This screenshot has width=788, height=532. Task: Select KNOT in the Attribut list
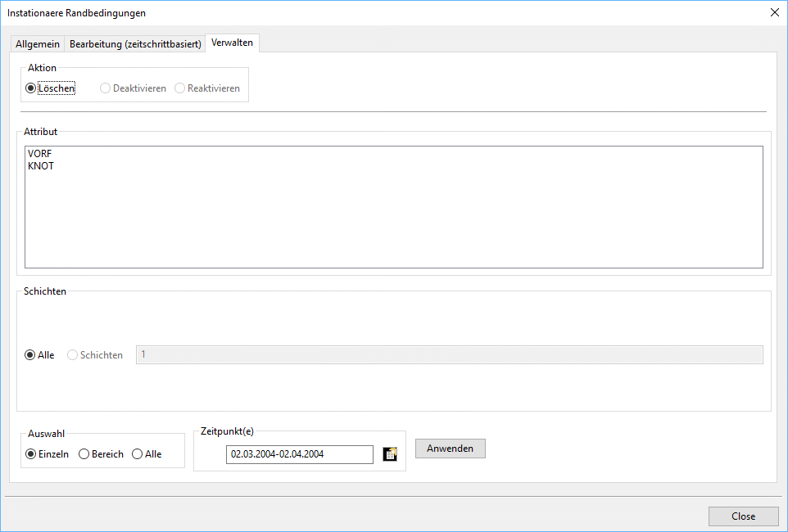pos(41,166)
